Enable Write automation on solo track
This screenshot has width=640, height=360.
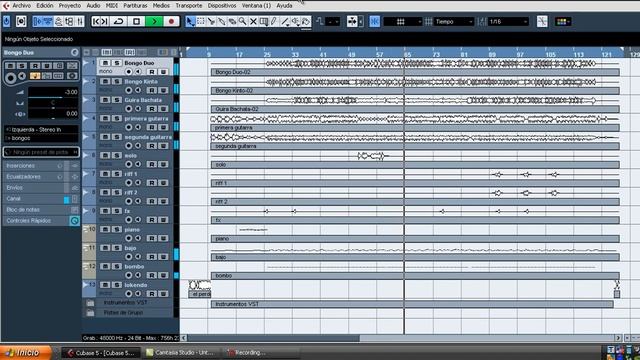pos(163,164)
